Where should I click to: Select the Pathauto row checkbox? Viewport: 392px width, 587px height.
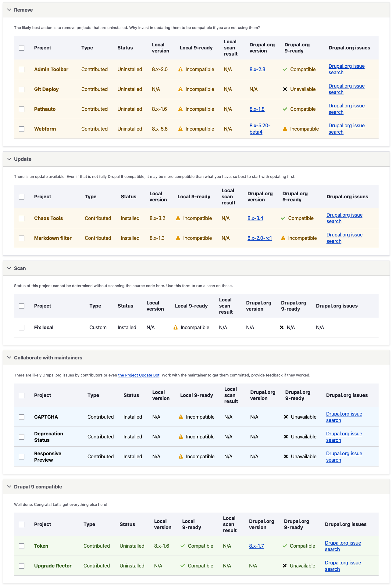tap(22, 109)
